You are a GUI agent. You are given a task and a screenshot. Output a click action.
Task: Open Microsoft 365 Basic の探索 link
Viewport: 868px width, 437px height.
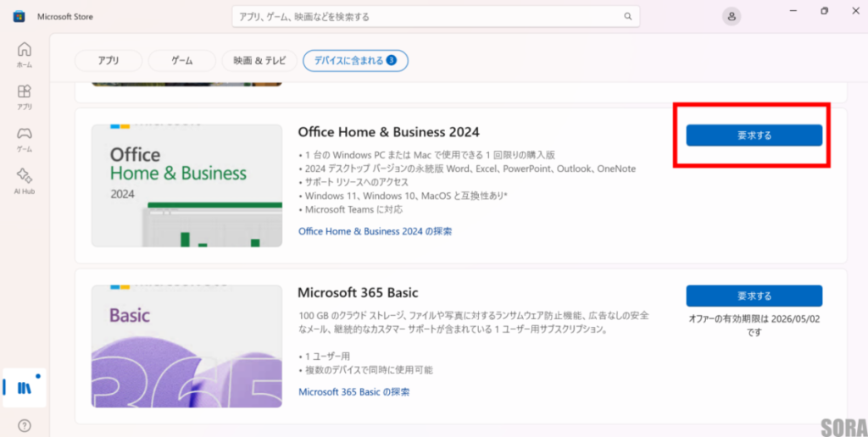pos(354,391)
